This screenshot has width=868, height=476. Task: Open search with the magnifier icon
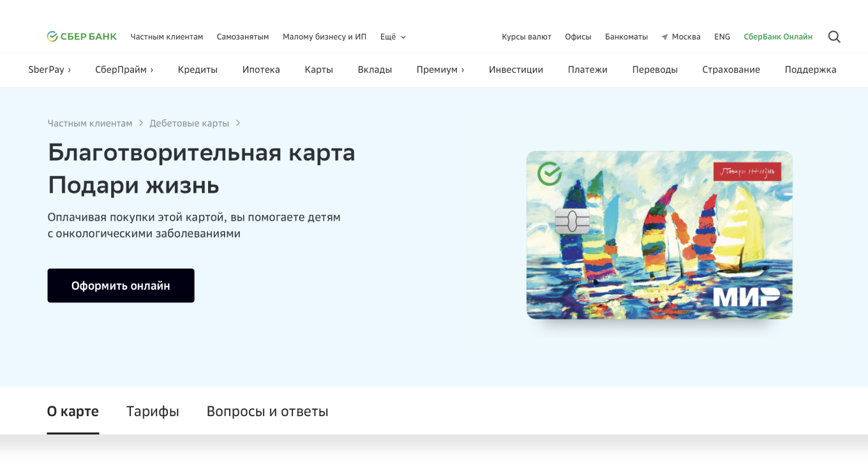(834, 36)
